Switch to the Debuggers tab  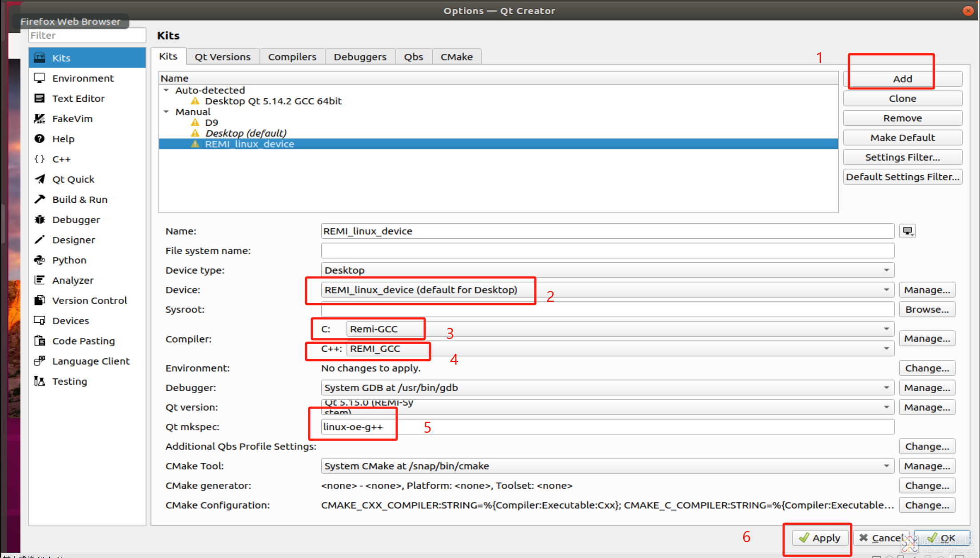pos(360,57)
